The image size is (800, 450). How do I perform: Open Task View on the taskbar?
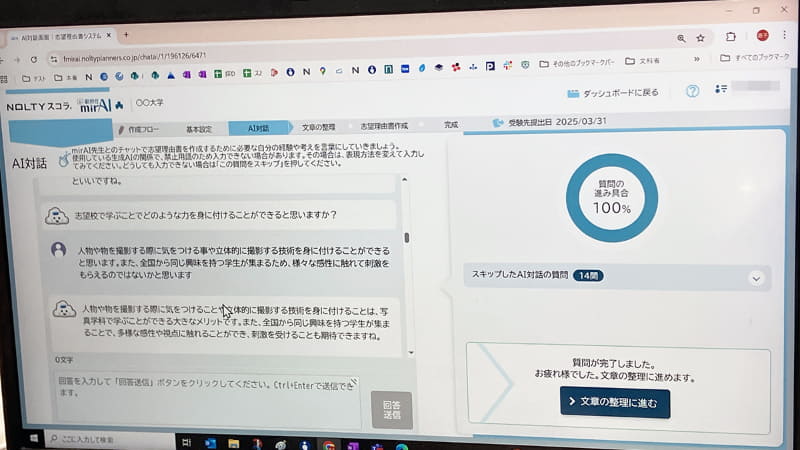pos(186,443)
